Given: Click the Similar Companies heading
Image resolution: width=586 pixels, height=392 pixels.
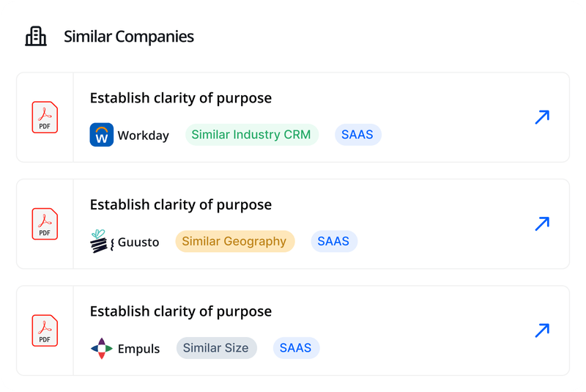Looking at the screenshot, I should 129,36.
